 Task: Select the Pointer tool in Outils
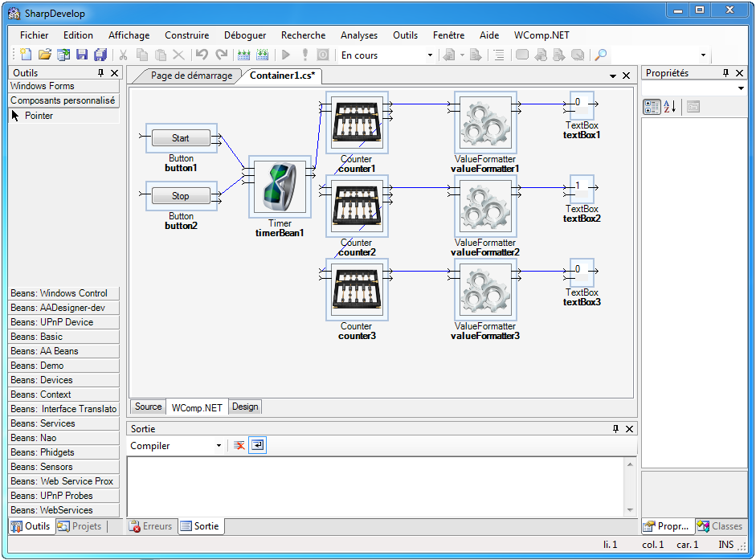pos(63,116)
